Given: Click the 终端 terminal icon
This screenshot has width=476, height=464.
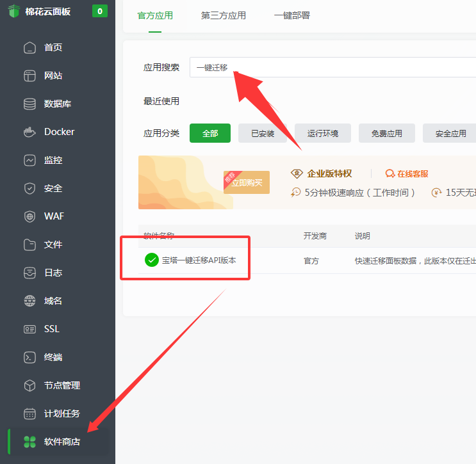Looking at the screenshot, I should [x=29, y=357].
